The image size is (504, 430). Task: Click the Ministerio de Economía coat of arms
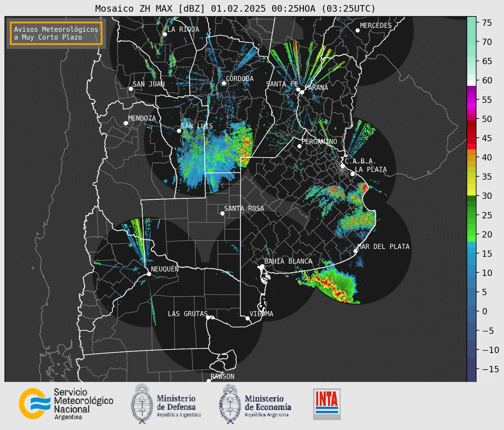[230, 404]
